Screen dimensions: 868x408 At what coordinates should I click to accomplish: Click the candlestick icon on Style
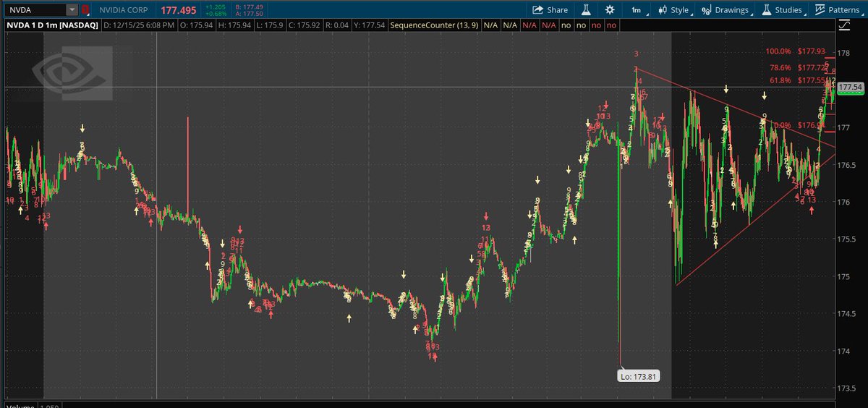tap(663, 10)
